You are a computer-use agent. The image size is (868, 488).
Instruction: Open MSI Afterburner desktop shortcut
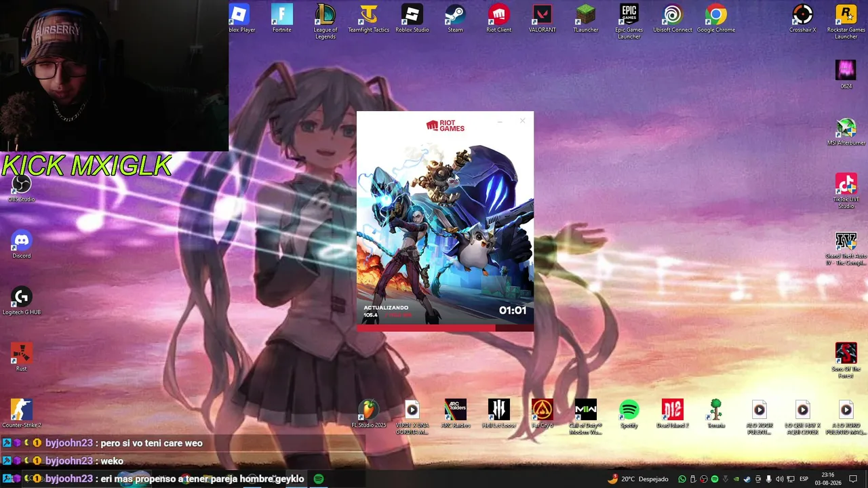[x=846, y=131]
